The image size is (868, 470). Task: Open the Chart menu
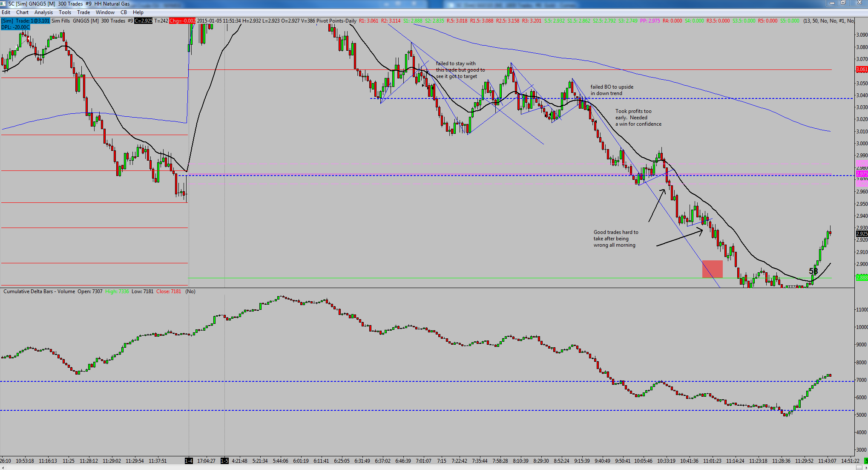[22, 12]
